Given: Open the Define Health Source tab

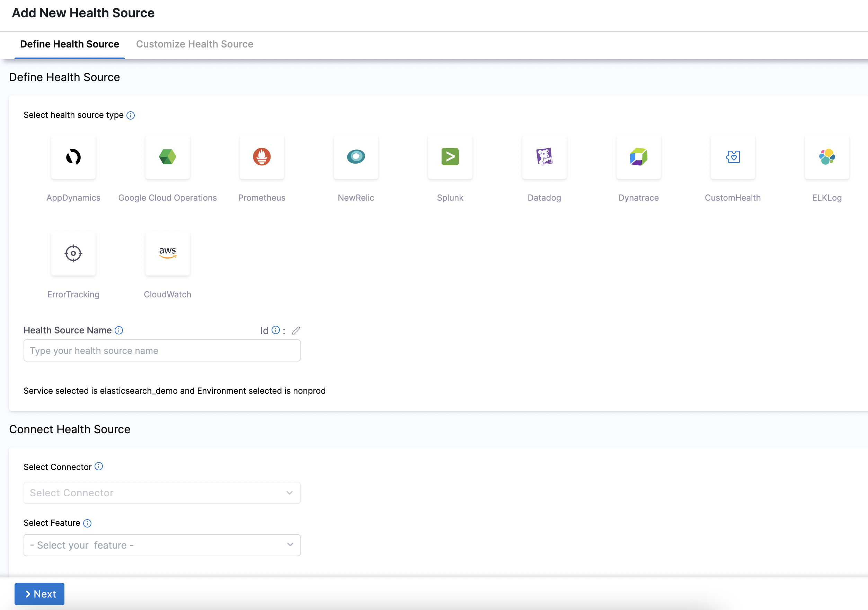Looking at the screenshot, I should [x=70, y=44].
